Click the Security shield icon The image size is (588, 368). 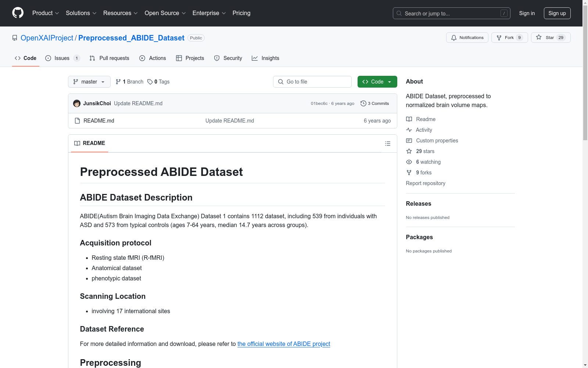tap(216, 58)
